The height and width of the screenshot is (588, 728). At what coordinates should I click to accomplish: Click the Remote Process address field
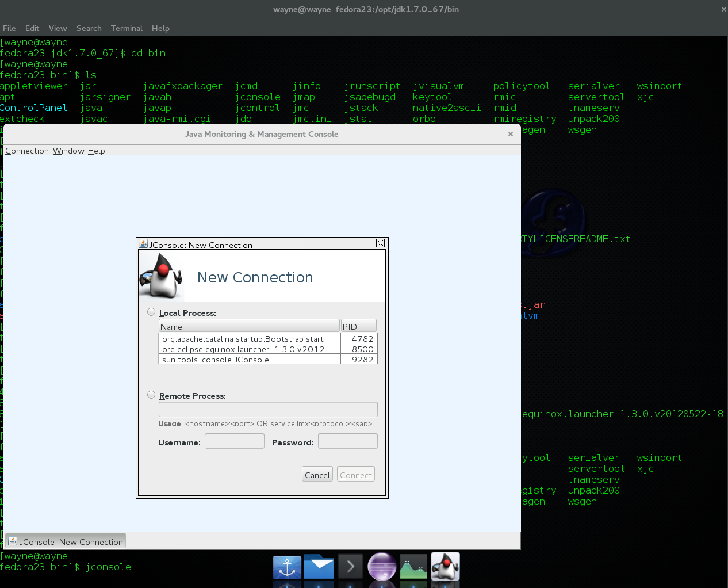(268, 409)
